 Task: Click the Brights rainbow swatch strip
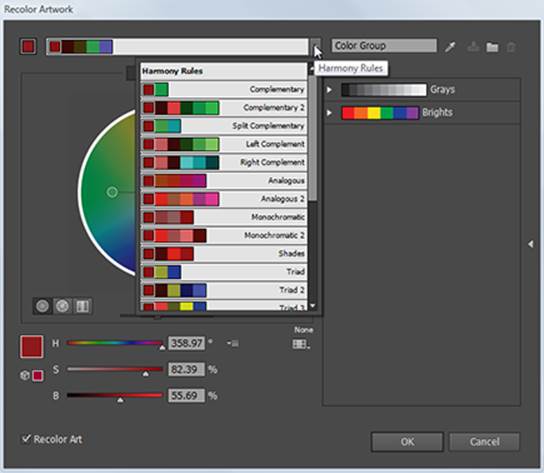pos(380,113)
